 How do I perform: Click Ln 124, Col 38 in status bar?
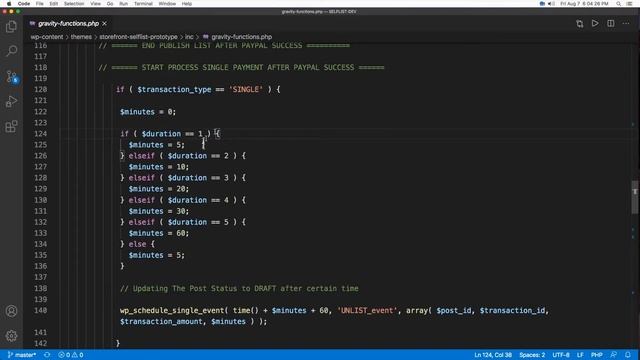pos(493,355)
